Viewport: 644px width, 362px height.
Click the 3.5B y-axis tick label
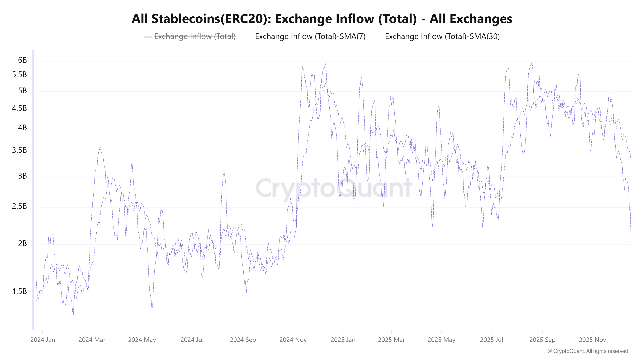pos(19,150)
